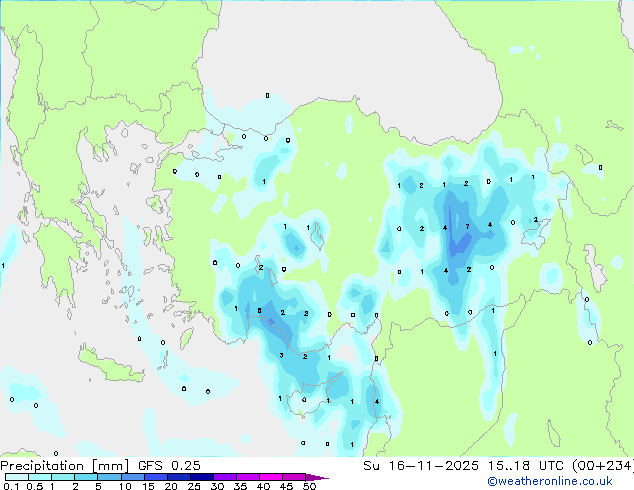The width and height of the screenshot is (634, 490).
Task: Click the 'GFS 0.25' model label
Action: click(169, 466)
